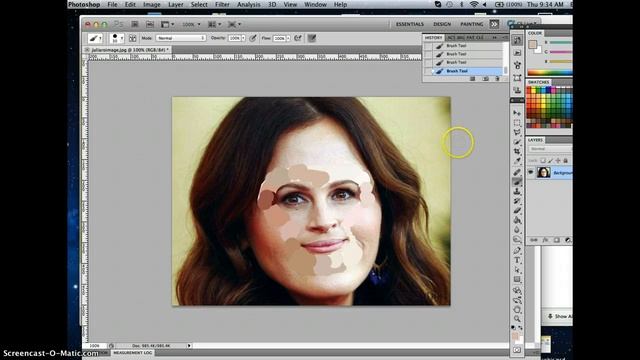Swap foreground and background colors
640x360 pixels.
521,328
